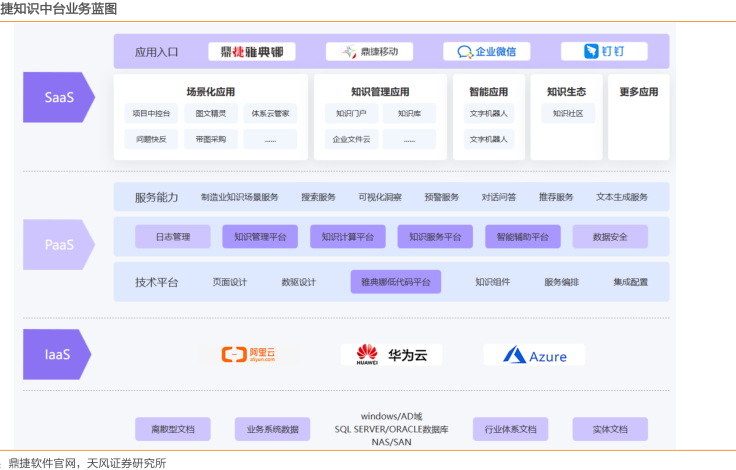736x470 pixels.
Task: Open the 知识管理平台 block
Action: tap(260, 237)
